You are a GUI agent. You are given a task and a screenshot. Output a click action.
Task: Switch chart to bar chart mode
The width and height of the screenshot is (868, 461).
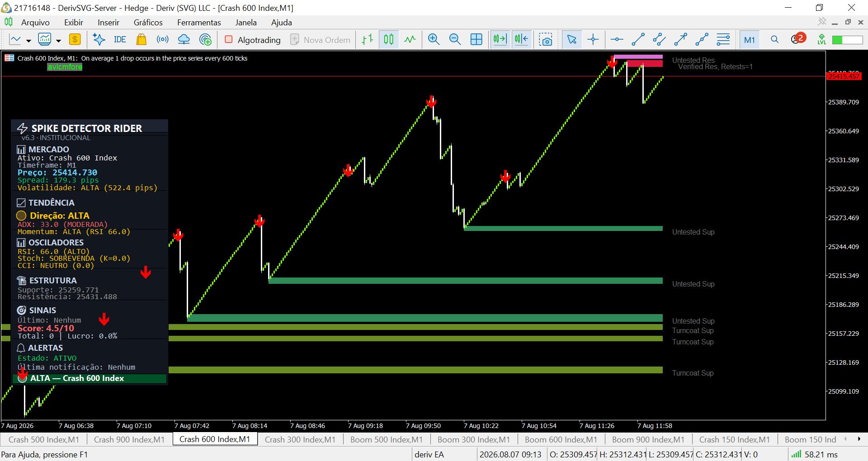pyautogui.click(x=368, y=40)
